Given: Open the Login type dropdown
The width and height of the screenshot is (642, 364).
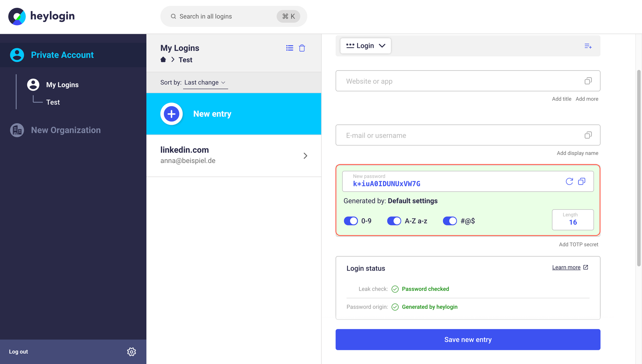Looking at the screenshot, I should (x=366, y=46).
